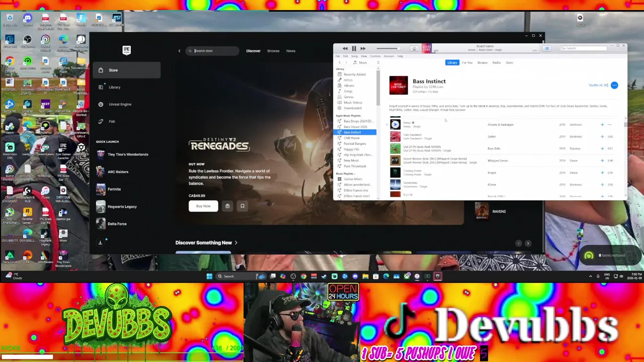The image size is (644, 362).
Task: Open iTunes Account menu
Action: (389, 56)
